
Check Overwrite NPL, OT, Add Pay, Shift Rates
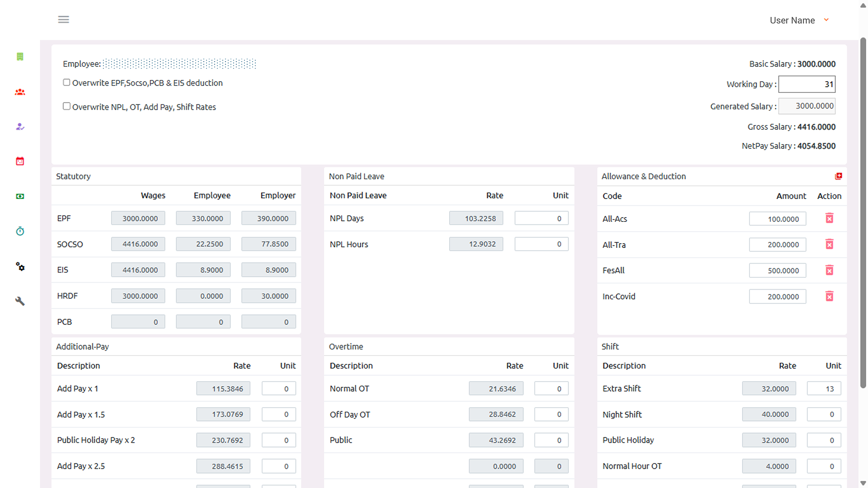66,106
